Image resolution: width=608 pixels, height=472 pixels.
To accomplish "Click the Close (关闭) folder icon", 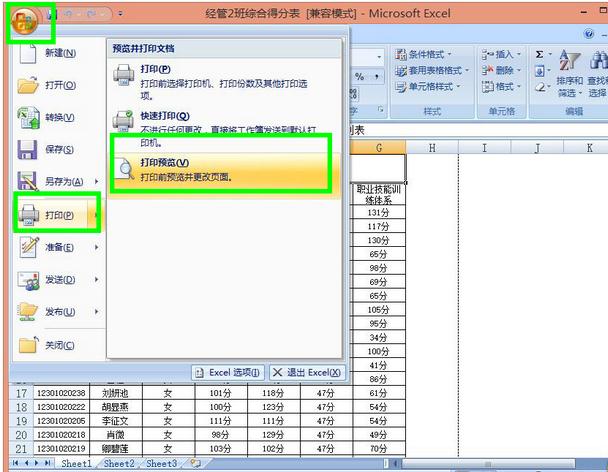I will pos(29,345).
